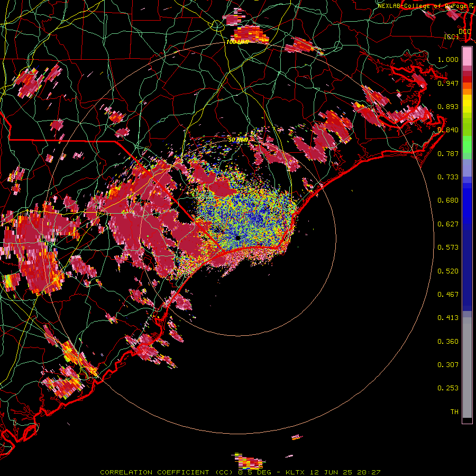Pick the light pink segment of color bar
This screenshot has height=476, width=476.
467,57
